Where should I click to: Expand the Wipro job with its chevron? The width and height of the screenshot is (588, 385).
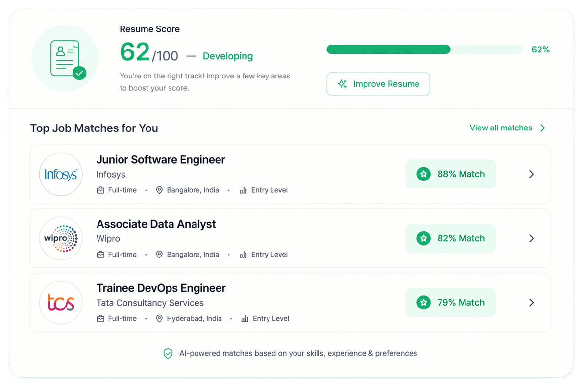(x=532, y=238)
